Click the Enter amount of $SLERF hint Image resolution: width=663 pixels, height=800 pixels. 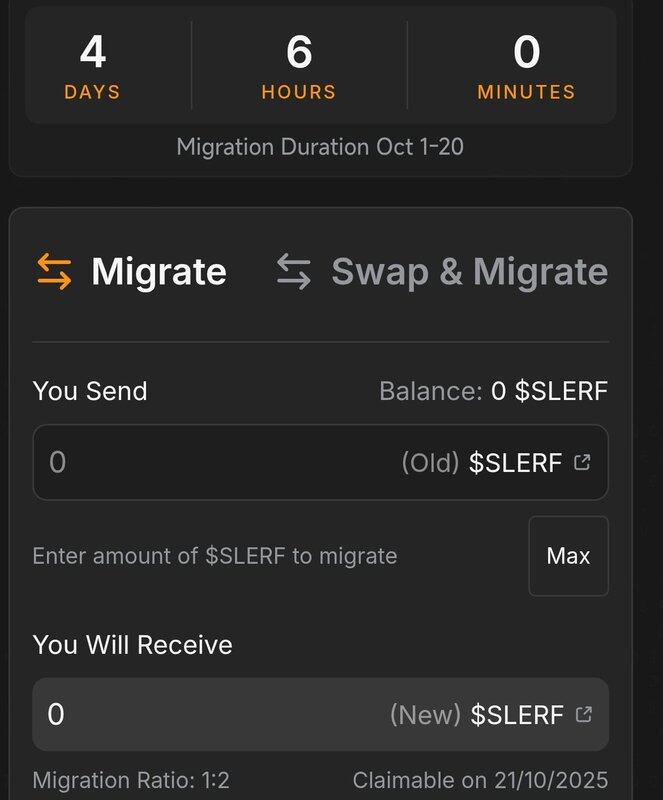[215, 556]
